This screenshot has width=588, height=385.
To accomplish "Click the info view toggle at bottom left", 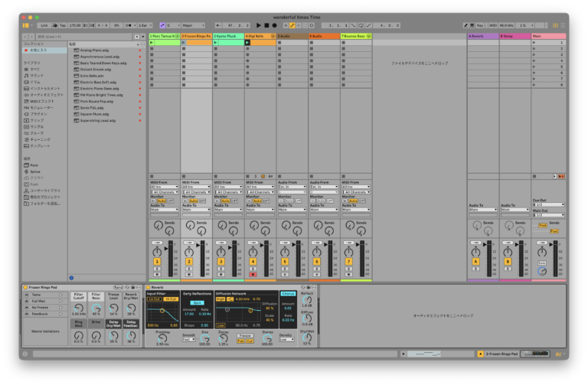I will [24, 354].
